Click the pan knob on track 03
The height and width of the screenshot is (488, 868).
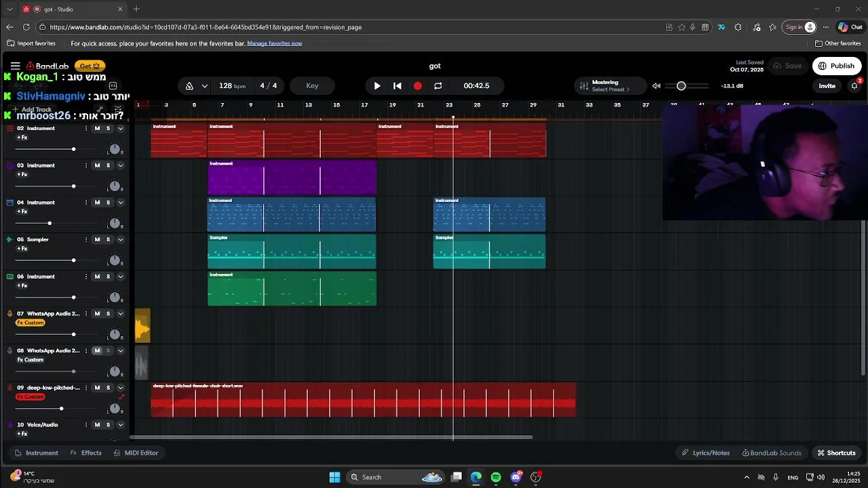[x=115, y=186]
